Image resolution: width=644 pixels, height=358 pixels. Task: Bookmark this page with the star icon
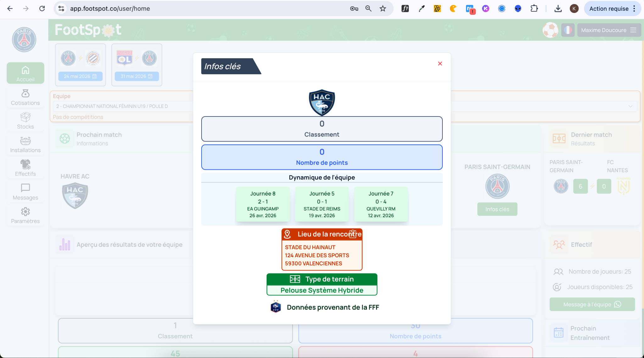pyautogui.click(x=383, y=9)
